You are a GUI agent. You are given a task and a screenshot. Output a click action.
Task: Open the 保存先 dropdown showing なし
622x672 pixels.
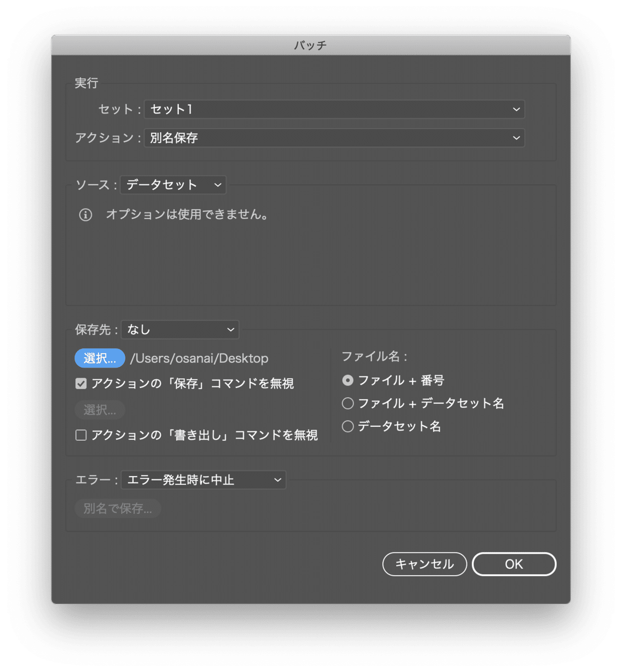point(176,330)
